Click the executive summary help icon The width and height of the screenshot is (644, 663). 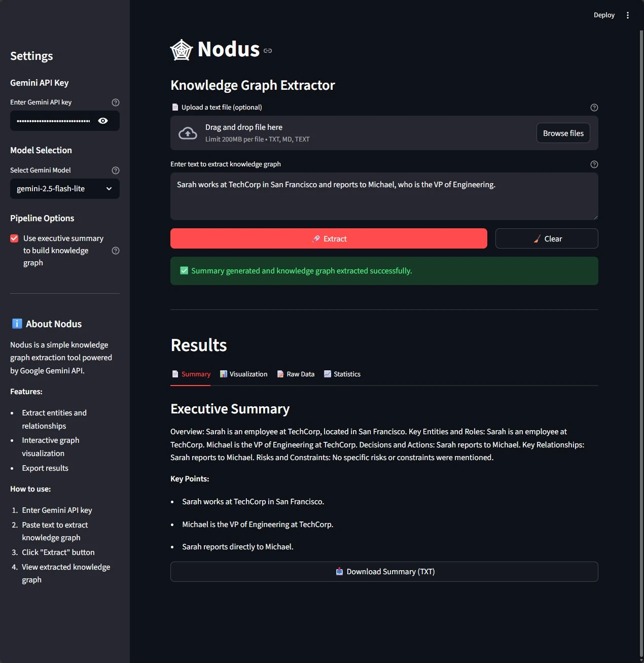116,251
